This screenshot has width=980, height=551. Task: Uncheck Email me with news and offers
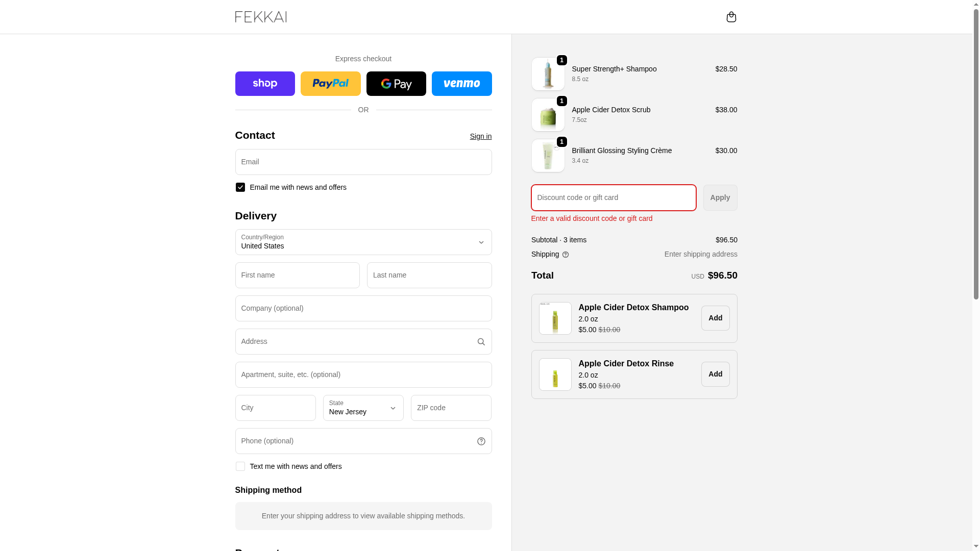click(x=240, y=187)
